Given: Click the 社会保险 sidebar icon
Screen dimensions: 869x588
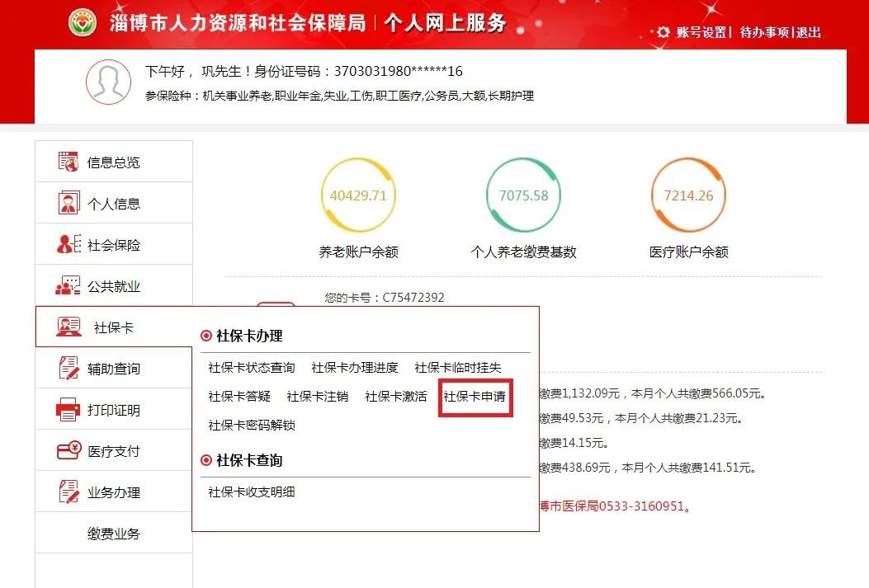Looking at the screenshot, I should pos(68,244).
